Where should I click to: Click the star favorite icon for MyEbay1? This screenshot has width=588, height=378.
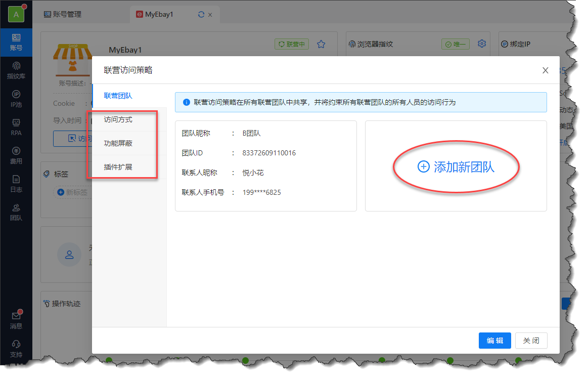[321, 44]
